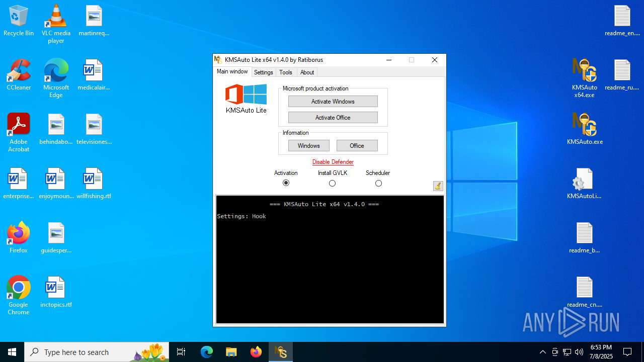Image resolution: width=644 pixels, height=362 pixels.
Task: Select the Google Chrome desktop shortcut
Action: (19, 296)
